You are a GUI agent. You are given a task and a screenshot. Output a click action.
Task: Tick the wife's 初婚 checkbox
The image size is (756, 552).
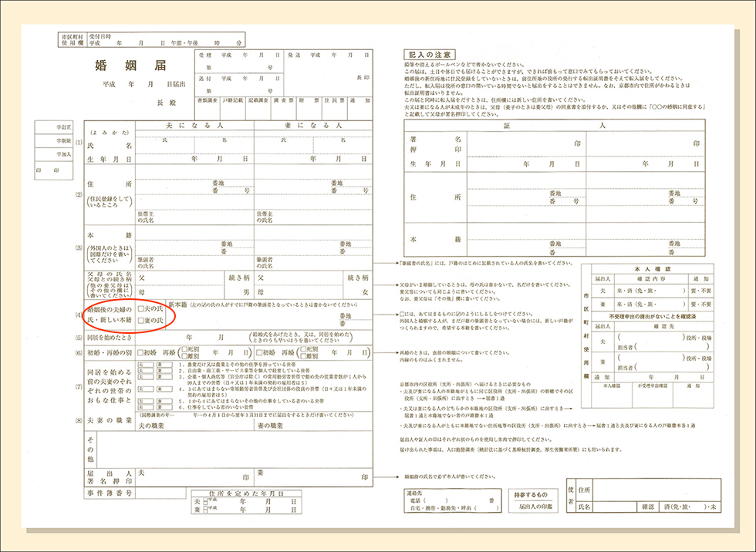[259, 352]
